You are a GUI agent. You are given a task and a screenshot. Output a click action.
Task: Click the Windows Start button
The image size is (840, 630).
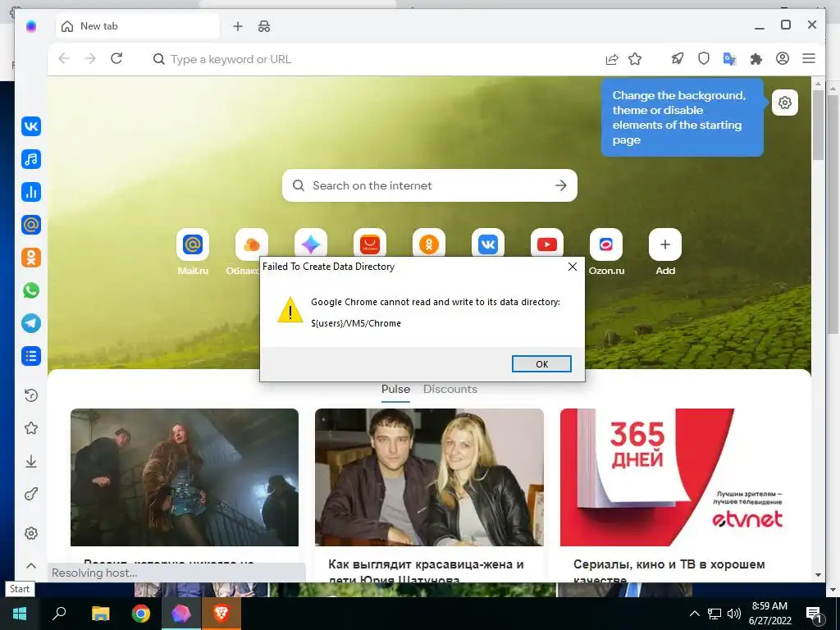click(x=20, y=614)
